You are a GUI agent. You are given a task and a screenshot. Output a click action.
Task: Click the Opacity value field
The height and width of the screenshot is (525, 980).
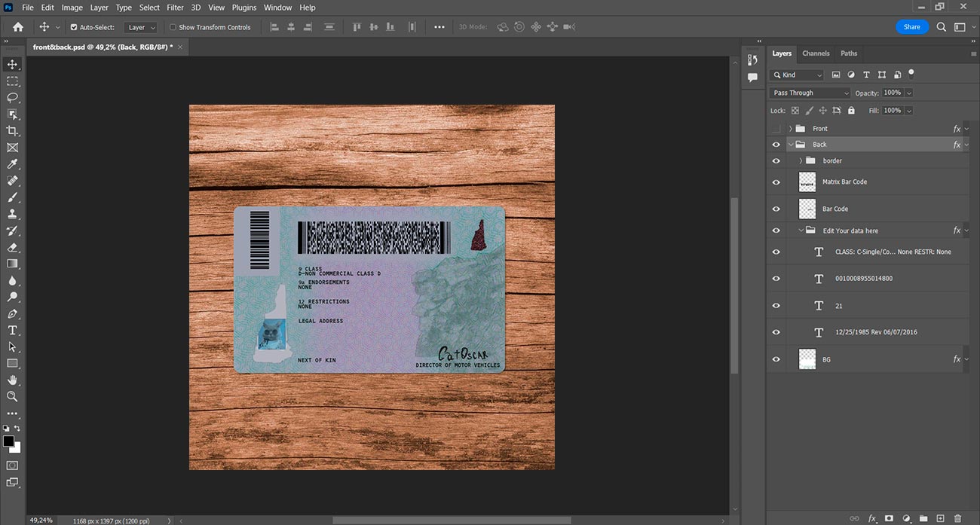point(892,93)
